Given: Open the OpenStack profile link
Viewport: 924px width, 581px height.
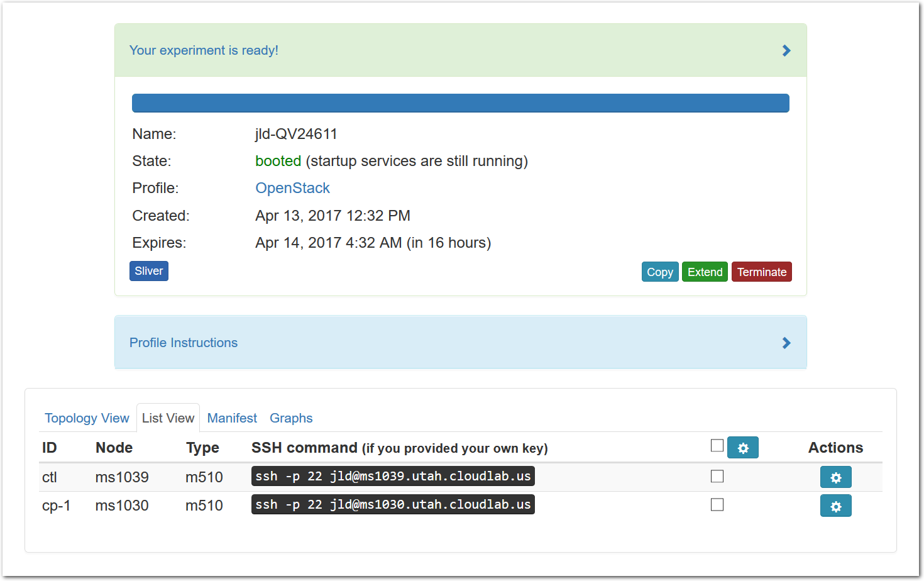Looking at the screenshot, I should [292, 188].
